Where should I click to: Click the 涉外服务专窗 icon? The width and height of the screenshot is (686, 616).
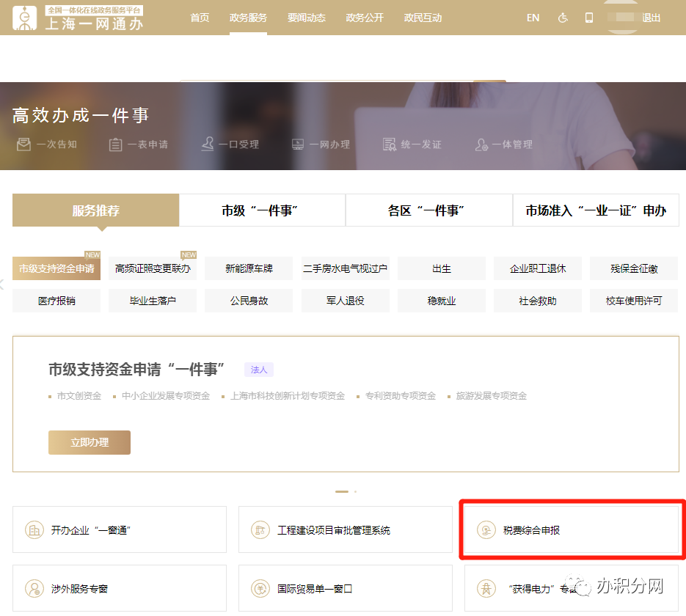(34, 588)
